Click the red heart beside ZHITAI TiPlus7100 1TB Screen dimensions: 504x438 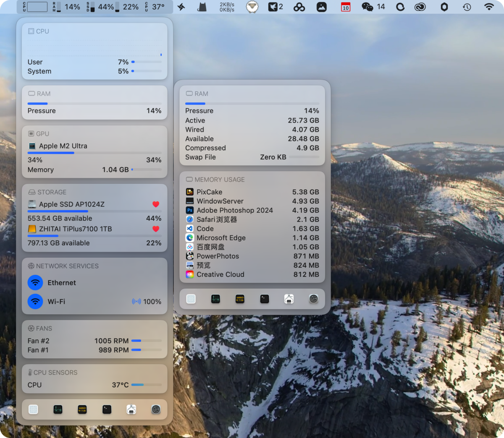click(156, 229)
